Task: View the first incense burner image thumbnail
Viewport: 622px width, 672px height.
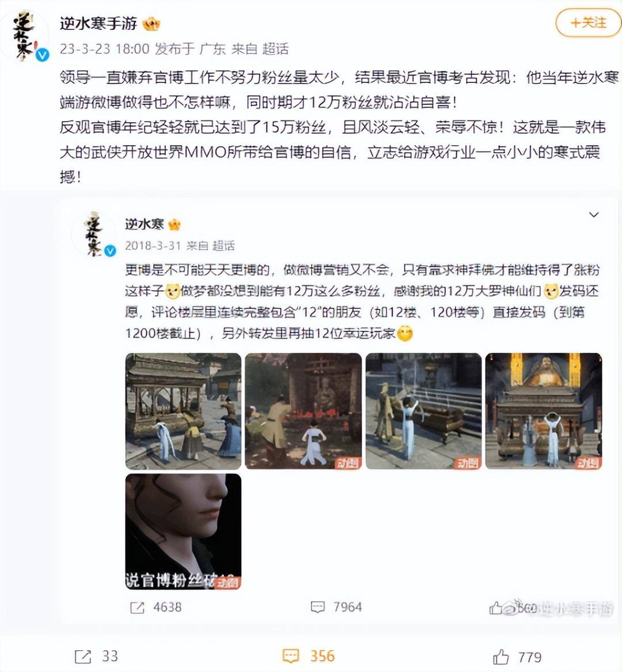Action: click(x=183, y=411)
